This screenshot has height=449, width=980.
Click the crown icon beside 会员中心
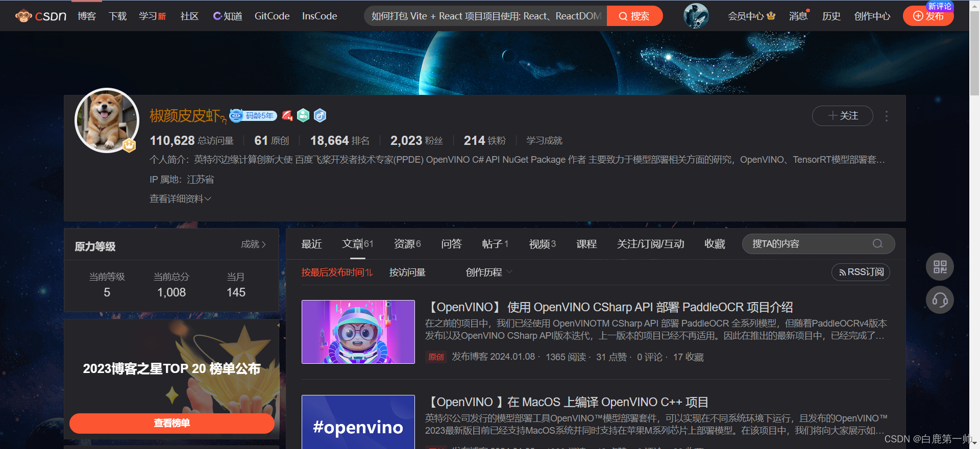(x=771, y=16)
